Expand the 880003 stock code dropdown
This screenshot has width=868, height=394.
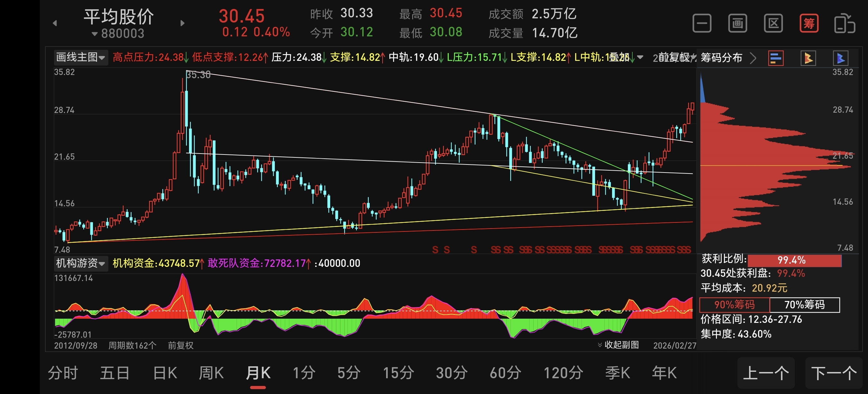click(x=118, y=34)
